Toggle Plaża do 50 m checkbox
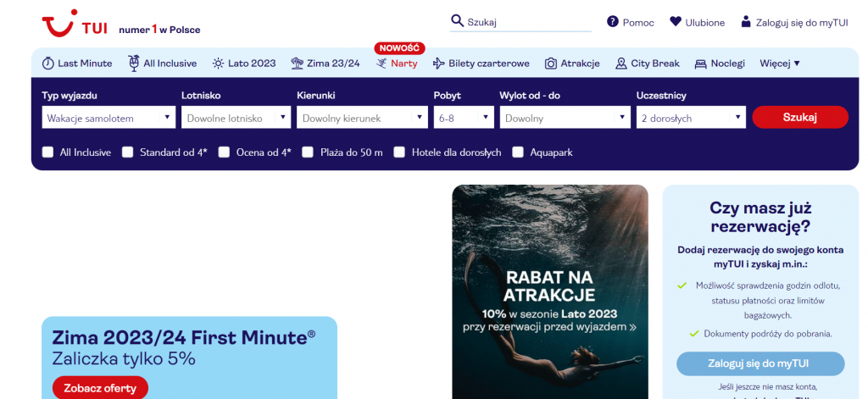868x399 pixels. 309,152
